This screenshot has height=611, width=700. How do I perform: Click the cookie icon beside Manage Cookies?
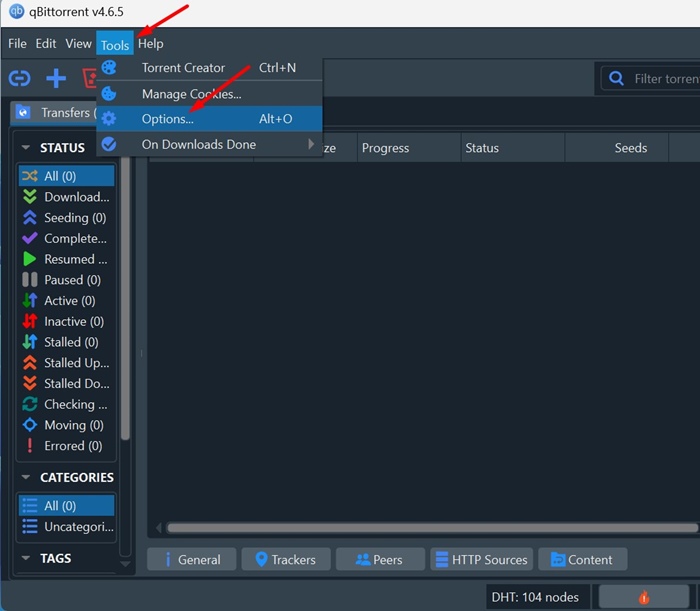[109, 94]
